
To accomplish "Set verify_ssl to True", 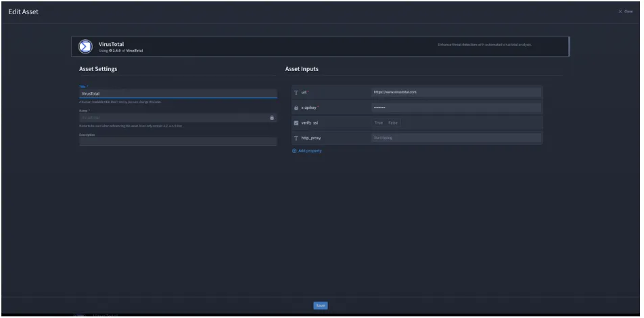I will (x=379, y=123).
